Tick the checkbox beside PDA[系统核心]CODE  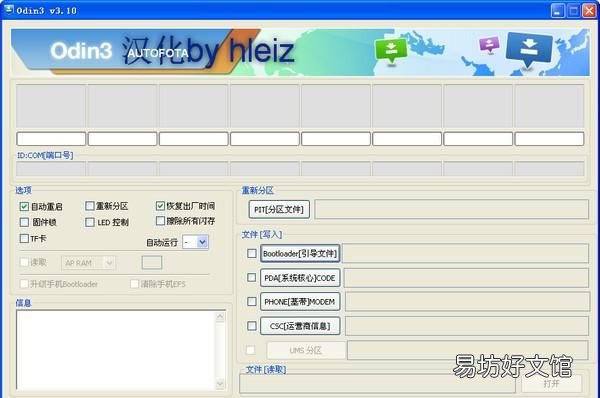pyautogui.click(x=251, y=277)
